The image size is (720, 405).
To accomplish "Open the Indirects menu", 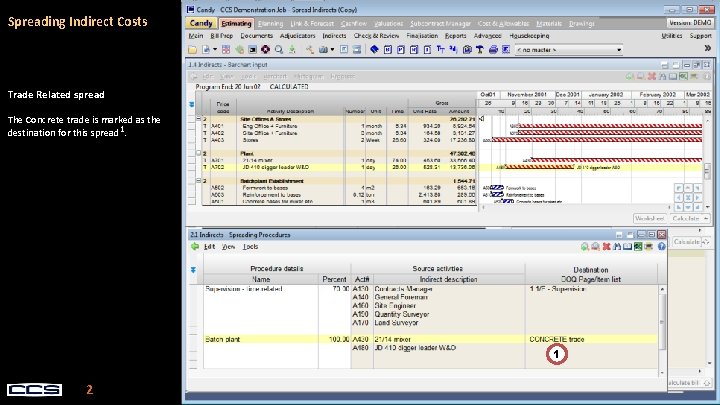I will (x=334, y=36).
